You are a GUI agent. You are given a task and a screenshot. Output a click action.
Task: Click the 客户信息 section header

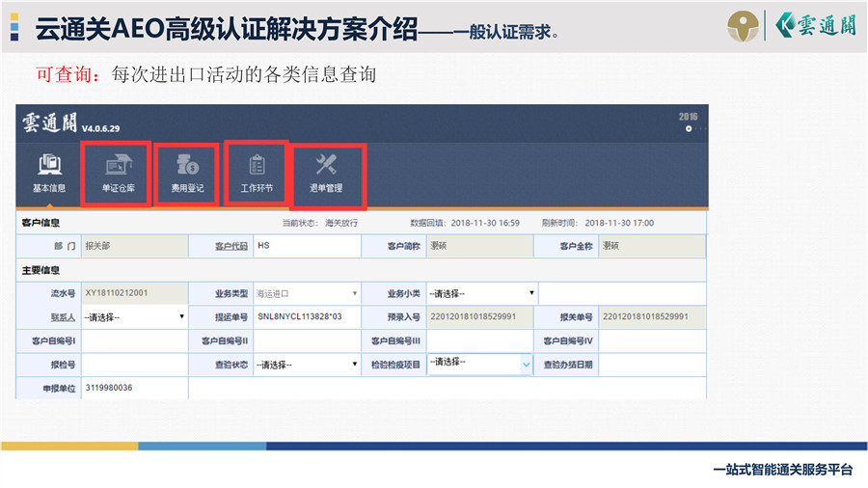click(x=41, y=223)
